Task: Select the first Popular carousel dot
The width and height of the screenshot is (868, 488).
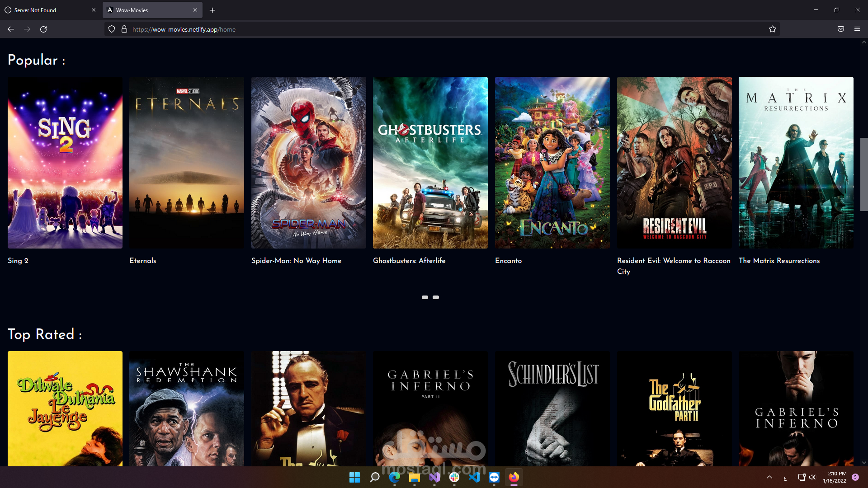Action: click(425, 297)
